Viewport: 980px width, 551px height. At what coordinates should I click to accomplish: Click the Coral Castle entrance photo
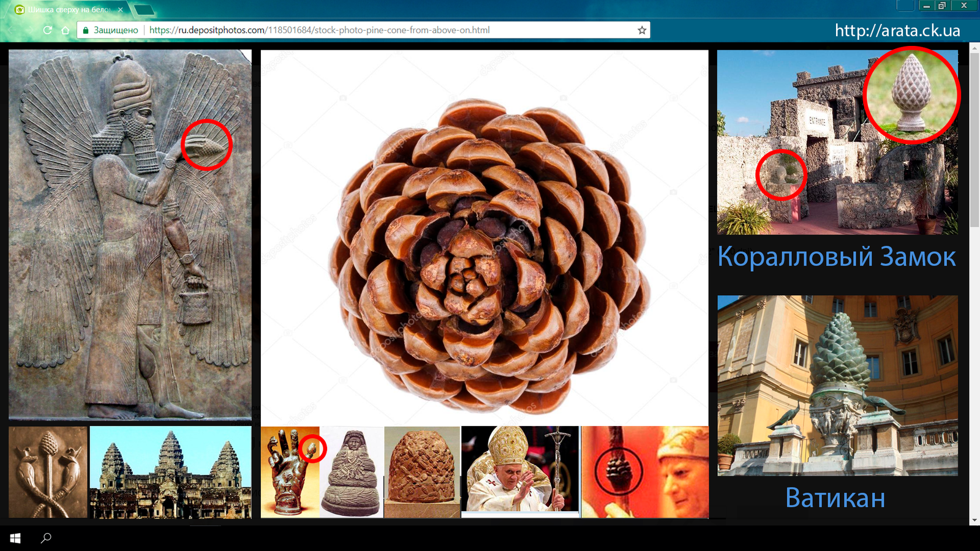click(x=837, y=142)
